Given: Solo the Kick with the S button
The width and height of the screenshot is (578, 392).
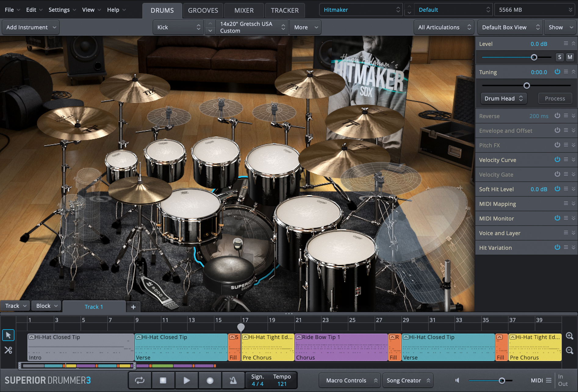Looking at the screenshot, I should (560, 57).
